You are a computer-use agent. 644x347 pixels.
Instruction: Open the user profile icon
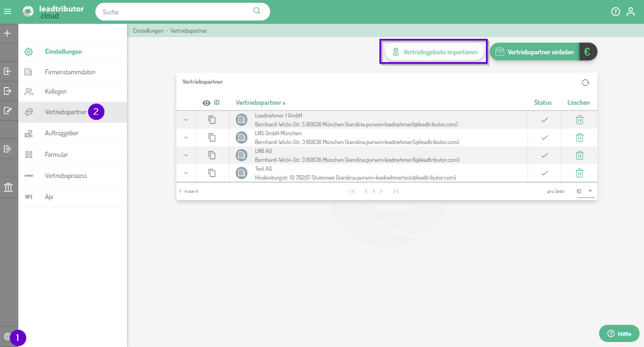pyautogui.click(x=631, y=12)
